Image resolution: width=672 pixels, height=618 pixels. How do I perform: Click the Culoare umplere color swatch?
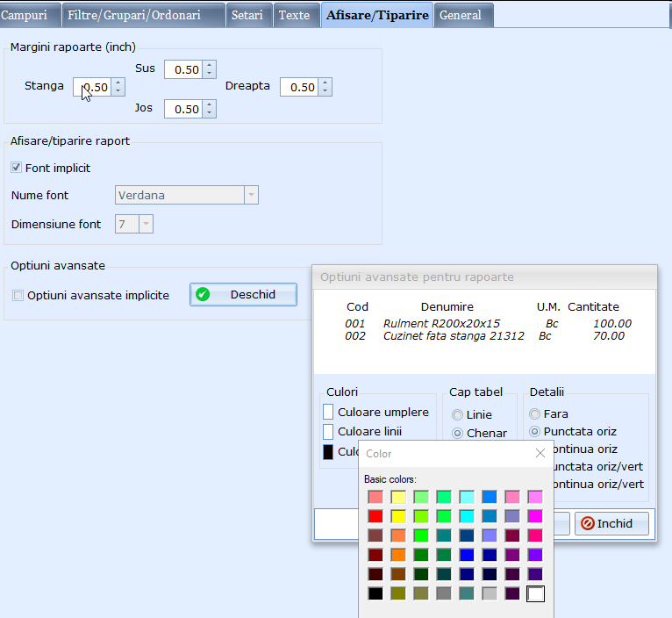(328, 412)
